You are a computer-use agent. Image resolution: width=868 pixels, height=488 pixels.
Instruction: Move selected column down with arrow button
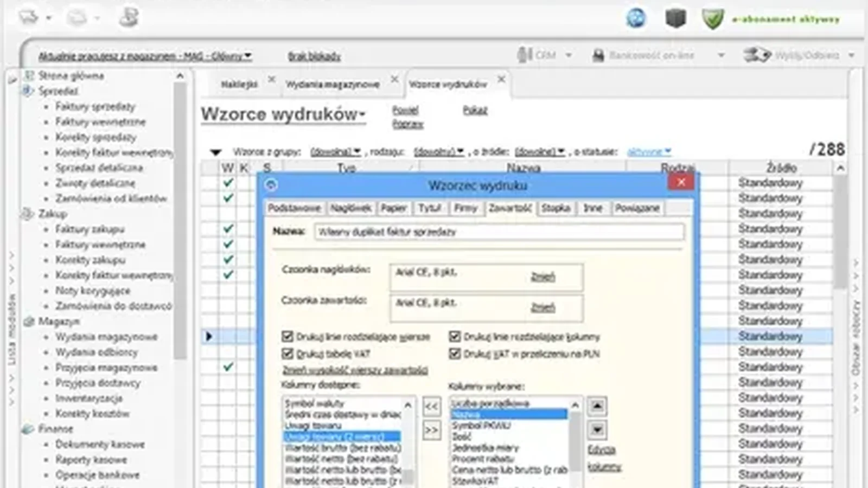click(x=597, y=431)
